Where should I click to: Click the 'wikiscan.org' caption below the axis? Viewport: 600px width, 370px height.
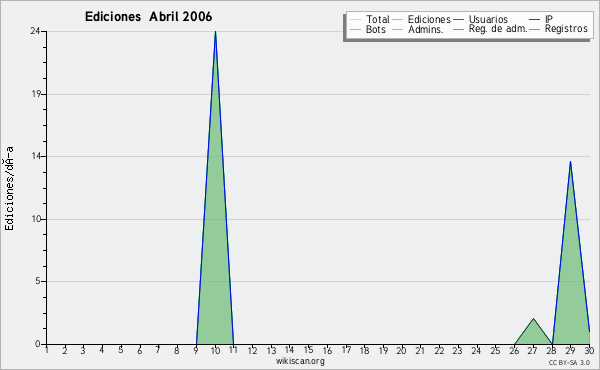[300, 361]
